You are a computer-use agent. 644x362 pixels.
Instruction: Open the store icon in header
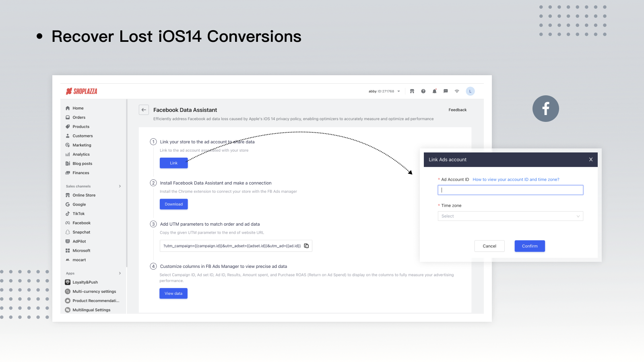point(412,91)
